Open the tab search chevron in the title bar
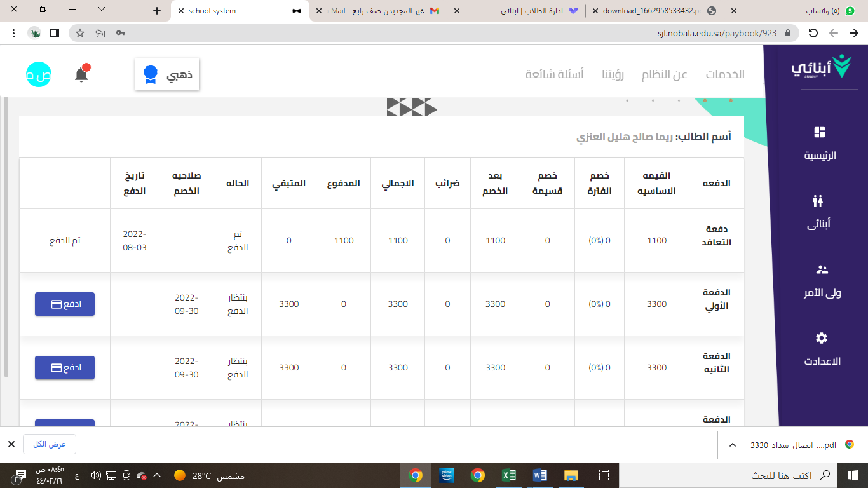Viewport: 868px width, 488px height. [x=102, y=10]
